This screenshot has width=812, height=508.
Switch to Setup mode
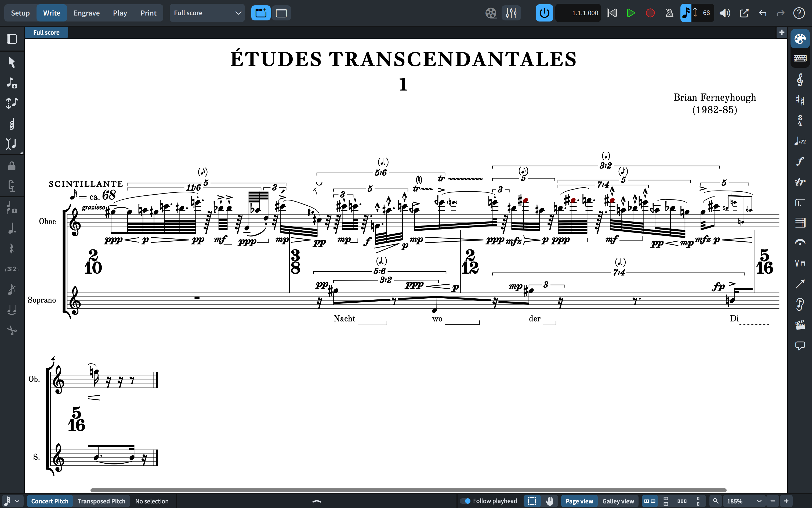coord(20,13)
